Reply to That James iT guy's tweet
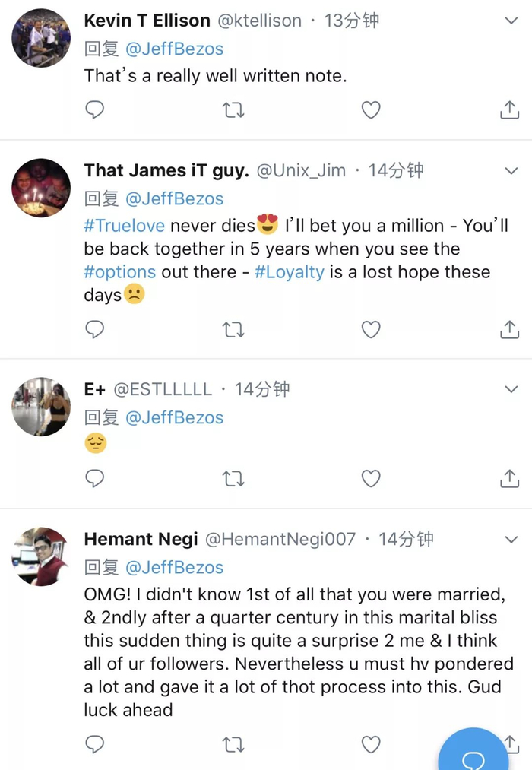 (94, 329)
